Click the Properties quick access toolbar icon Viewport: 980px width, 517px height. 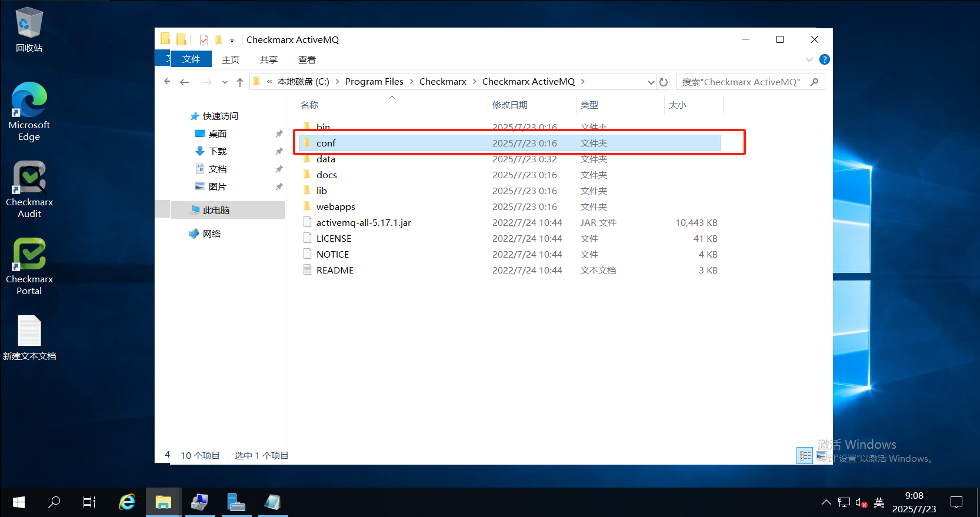(x=204, y=40)
